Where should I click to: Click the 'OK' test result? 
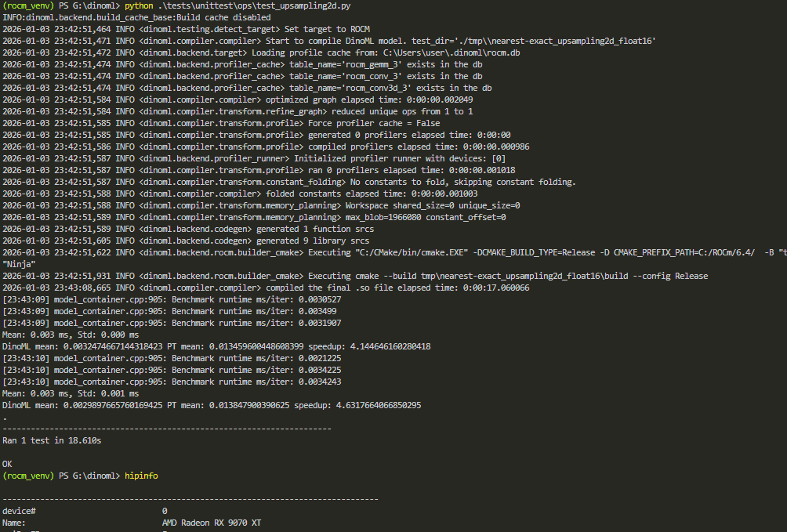[x=7, y=465]
